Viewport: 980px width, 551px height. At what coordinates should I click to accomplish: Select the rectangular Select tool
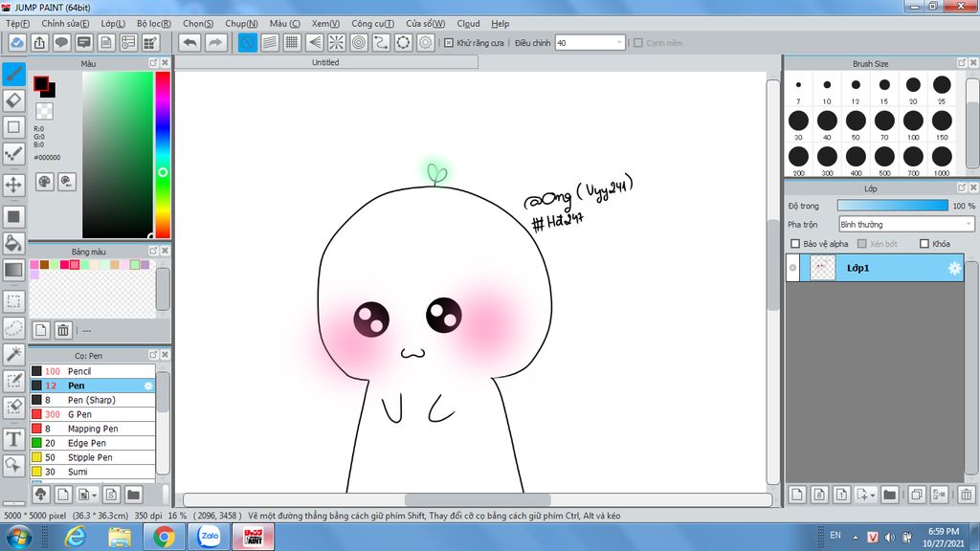(x=13, y=301)
